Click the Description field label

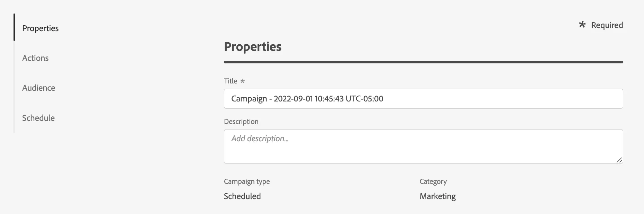click(x=241, y=122)
